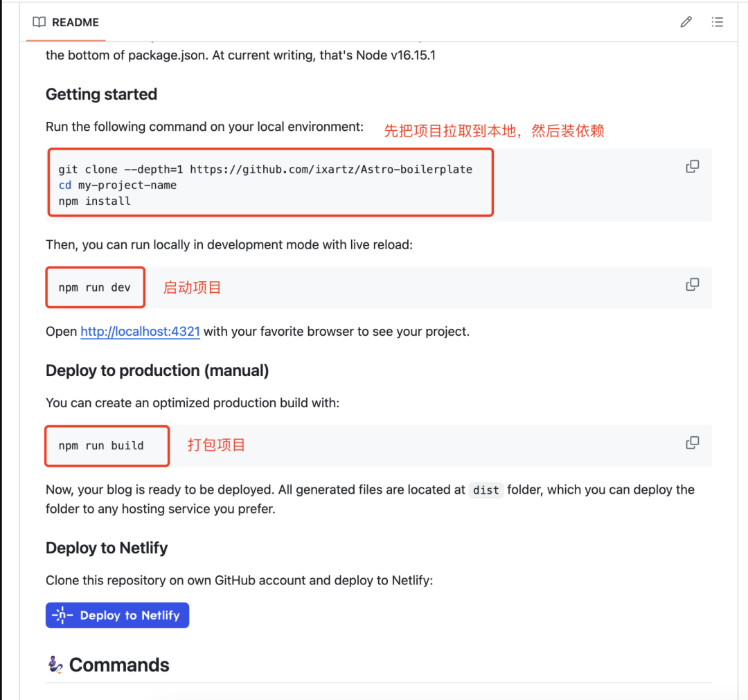748x700 pixels.
Task: Open the http://localhost:4321 link
Action: (140, 332)
